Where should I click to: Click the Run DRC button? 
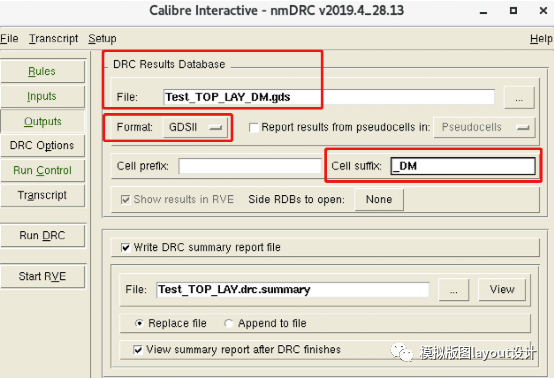pos(42,235)
